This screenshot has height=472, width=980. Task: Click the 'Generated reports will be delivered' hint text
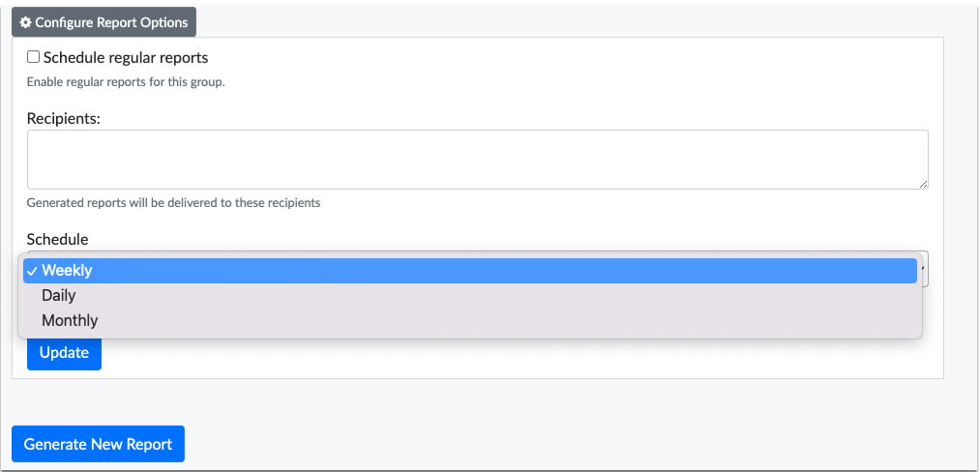click(174, 203)
